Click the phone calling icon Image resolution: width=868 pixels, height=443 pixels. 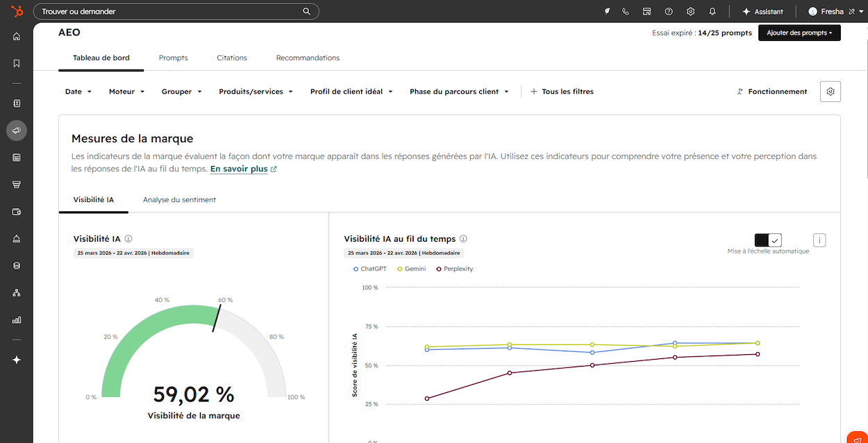pos(626,12)
